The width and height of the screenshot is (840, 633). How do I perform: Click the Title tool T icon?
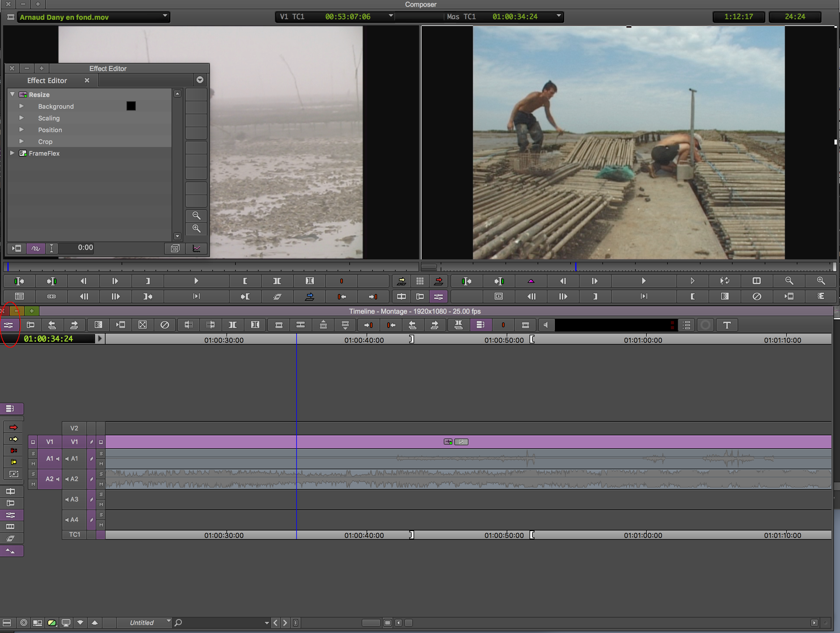pyautogui.click(x=726, y=325)
